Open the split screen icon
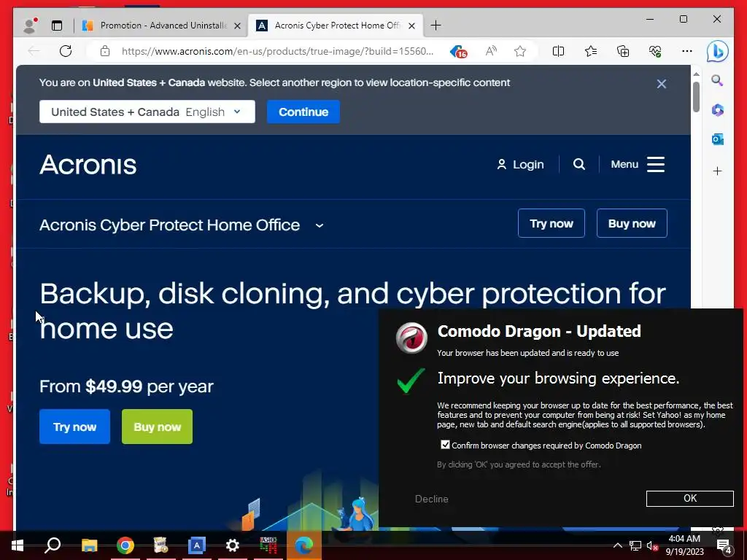747x560 pixels. tap(558, 51)
